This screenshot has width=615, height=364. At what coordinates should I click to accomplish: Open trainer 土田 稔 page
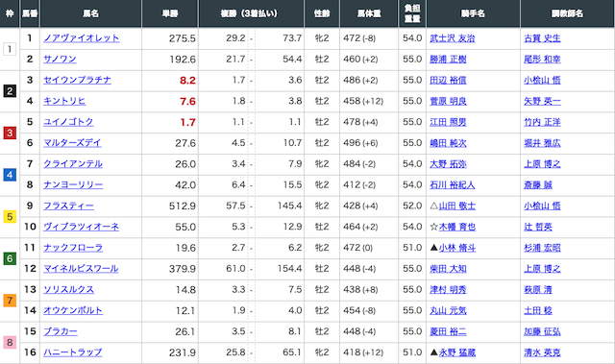pos(538,310)
